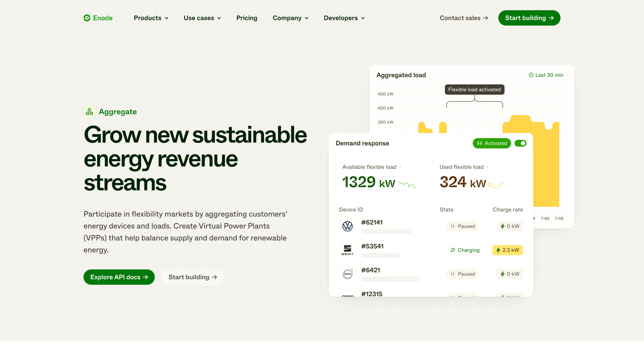Click the Charge rate column header
The width and height of the screenshot is (644, 347).
click(508, 210)
